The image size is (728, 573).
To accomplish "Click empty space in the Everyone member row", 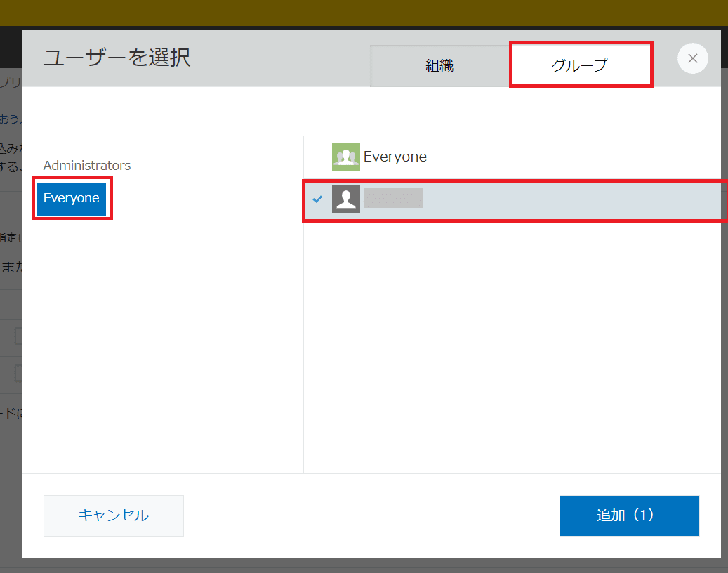I will (562, 157).
